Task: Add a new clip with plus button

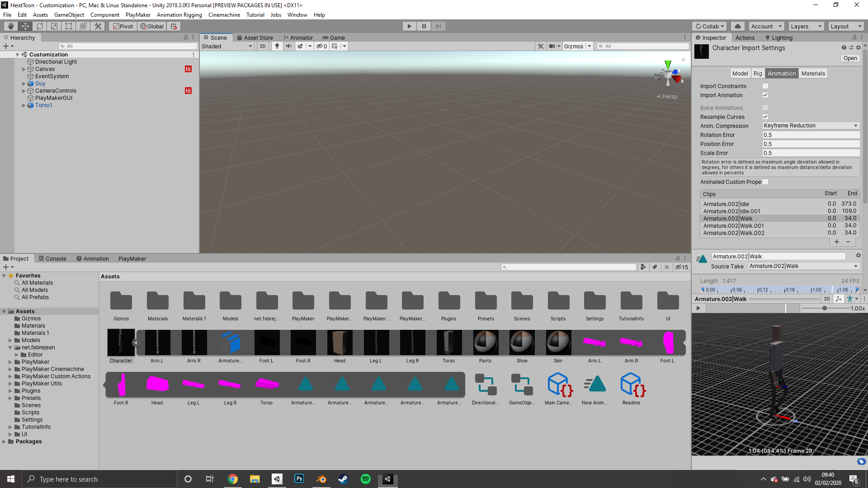Action: (837, 242)
